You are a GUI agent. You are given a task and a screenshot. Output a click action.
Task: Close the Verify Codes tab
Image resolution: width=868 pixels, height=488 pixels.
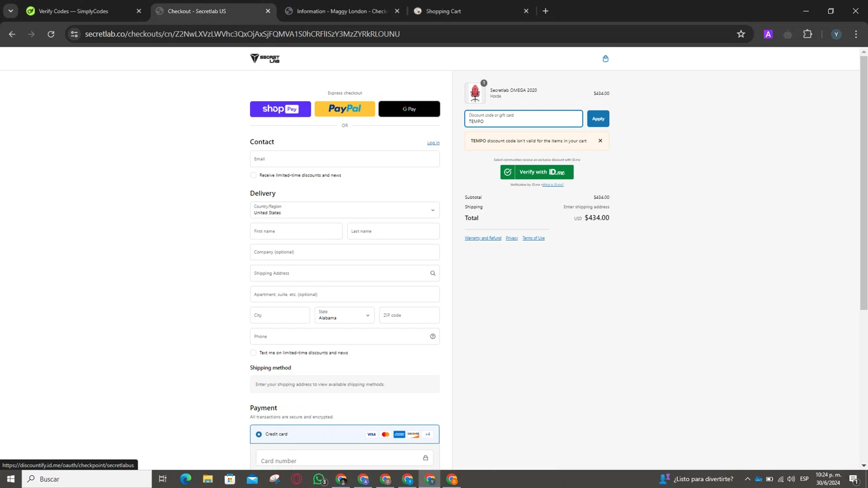139,11
